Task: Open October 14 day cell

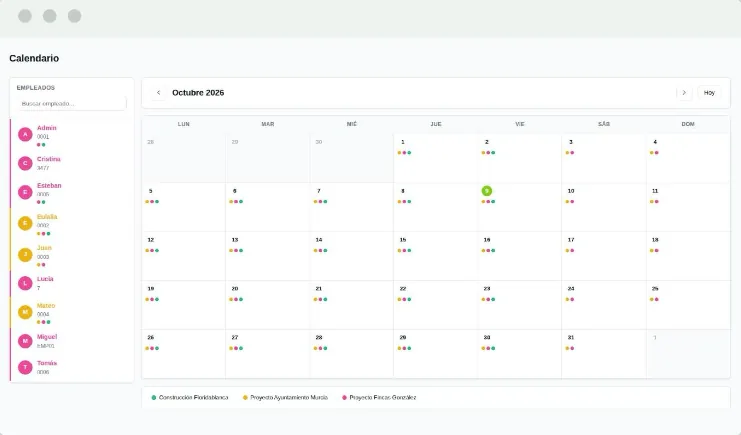Action: [352, 256]
